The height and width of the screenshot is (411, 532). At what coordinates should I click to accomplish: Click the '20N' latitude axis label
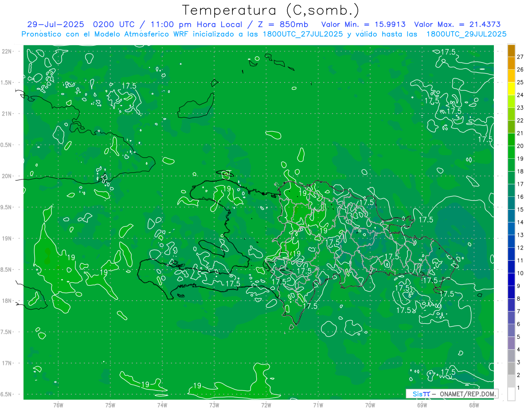point(7,176)
